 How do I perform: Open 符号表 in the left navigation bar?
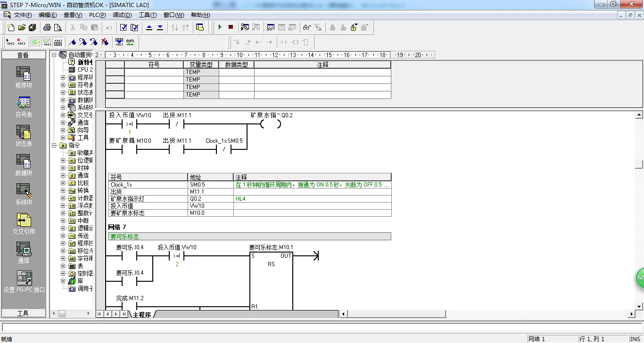pyautogui.click(x=24, y=107)
